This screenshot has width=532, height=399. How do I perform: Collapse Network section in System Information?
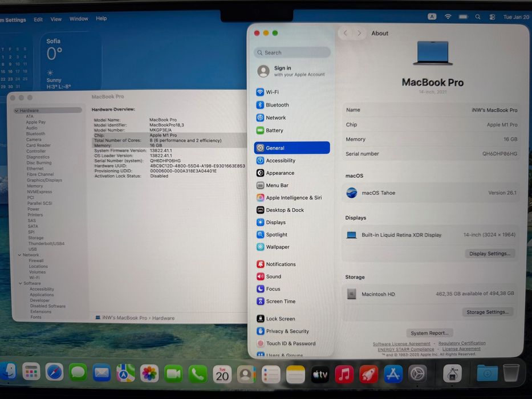pyautogui.click(x=19, y=255)
